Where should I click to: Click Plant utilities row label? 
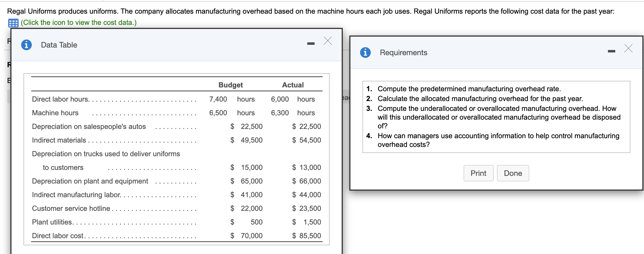[53, 222]
